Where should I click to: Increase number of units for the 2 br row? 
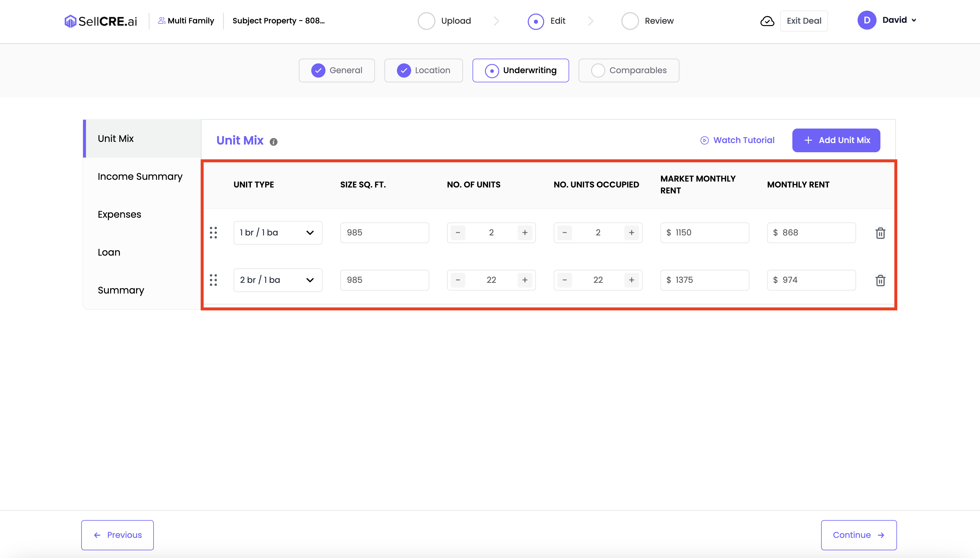524,280
